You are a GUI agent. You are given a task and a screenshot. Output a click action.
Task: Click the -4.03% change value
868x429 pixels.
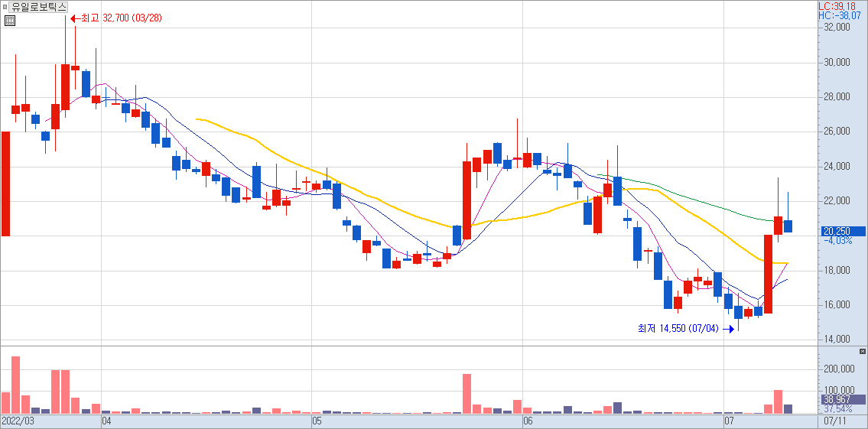tap(838, 241)
